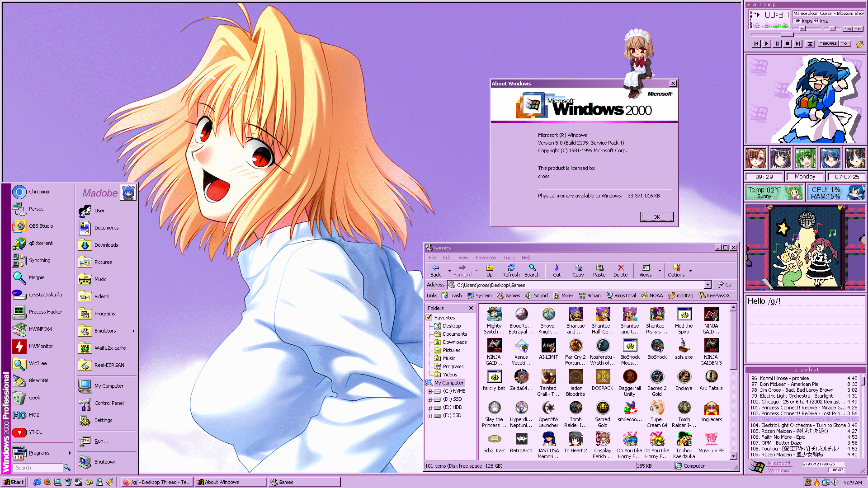Screen dimensions: 868x488
Task: Click Run... in the Start menu
Action: pos(107,441)
